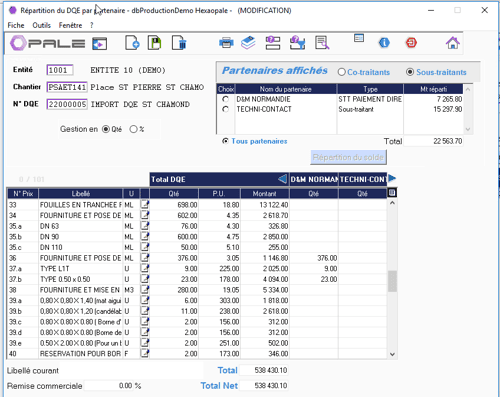The image size is (500, 397).
Task: Create a new record with plus icon
Action: coord(132,43)
